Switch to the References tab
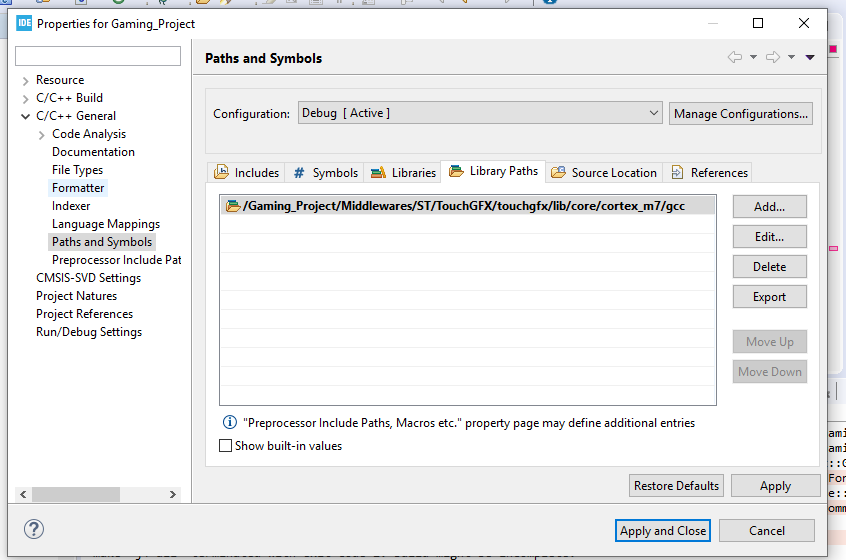Viewport: 846px width, 560px height. coord(708,173)
